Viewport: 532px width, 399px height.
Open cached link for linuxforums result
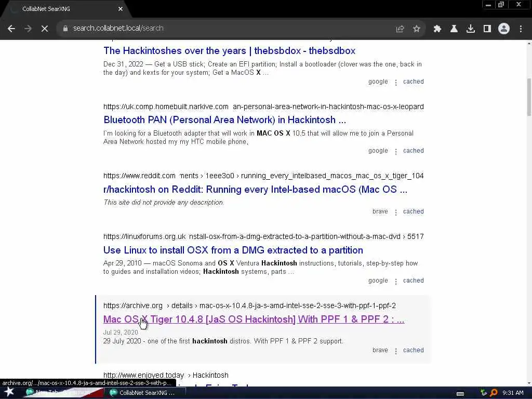pos(413,281)
